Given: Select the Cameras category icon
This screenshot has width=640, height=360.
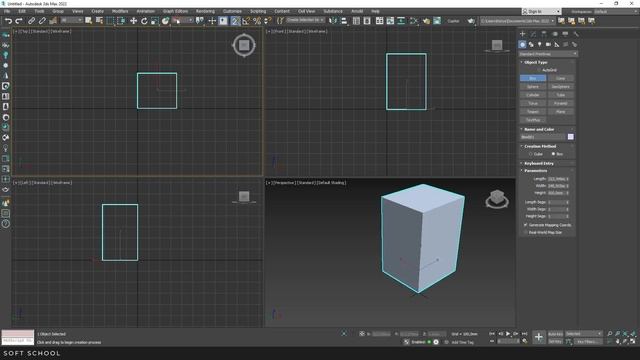Looking at the screenshot, I should [548, 44].
